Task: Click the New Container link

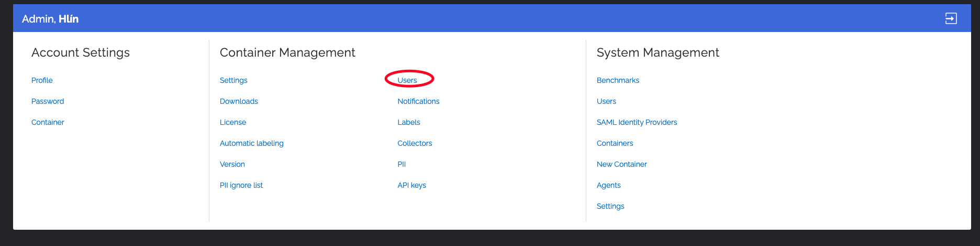Action: click(621, 164)
